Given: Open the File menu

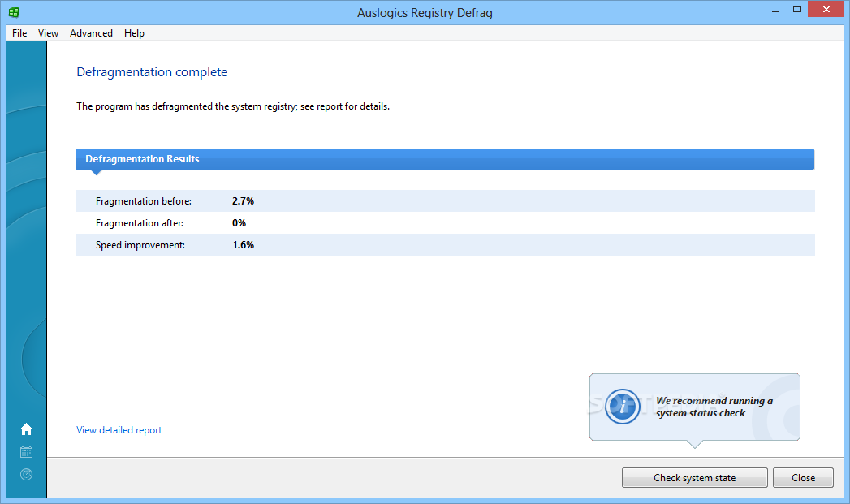Looking at the screenshot, I should tap(19, 33).
